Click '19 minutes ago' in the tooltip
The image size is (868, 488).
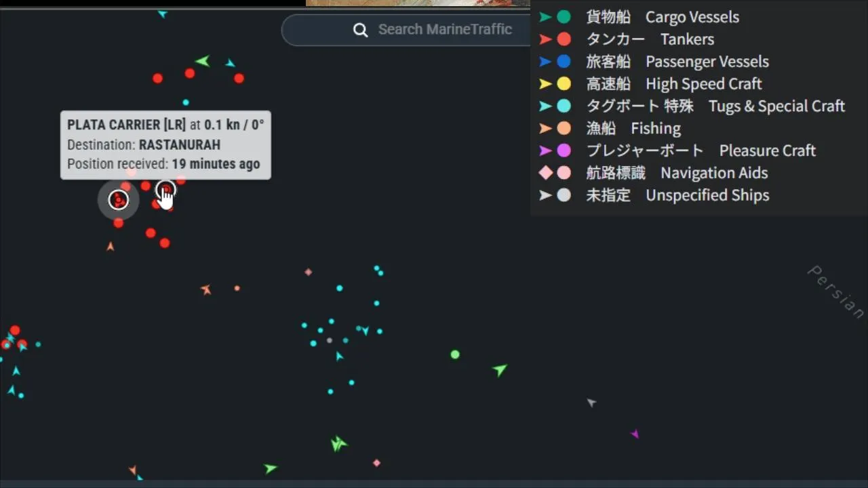[216, 164]
